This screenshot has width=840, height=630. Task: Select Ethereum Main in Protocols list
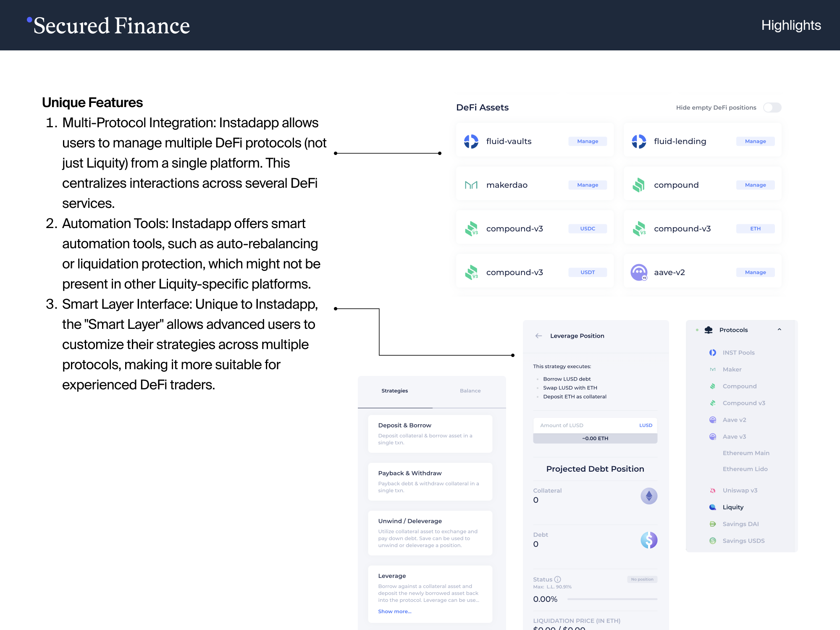point(746,453)
